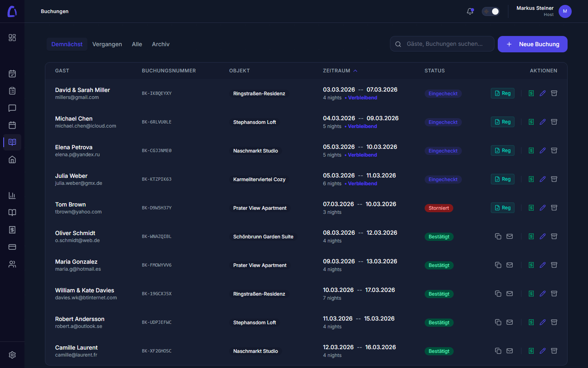The image size is (588, 368).
Task: Copy the Oliver Schmidt booking link
Action: [x=498, y=236]
